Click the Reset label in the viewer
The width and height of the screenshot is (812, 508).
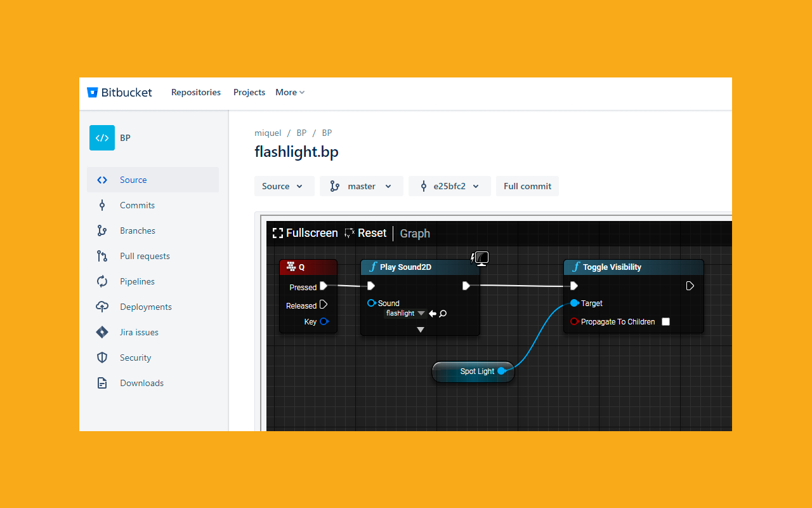[x=372, y=233]
